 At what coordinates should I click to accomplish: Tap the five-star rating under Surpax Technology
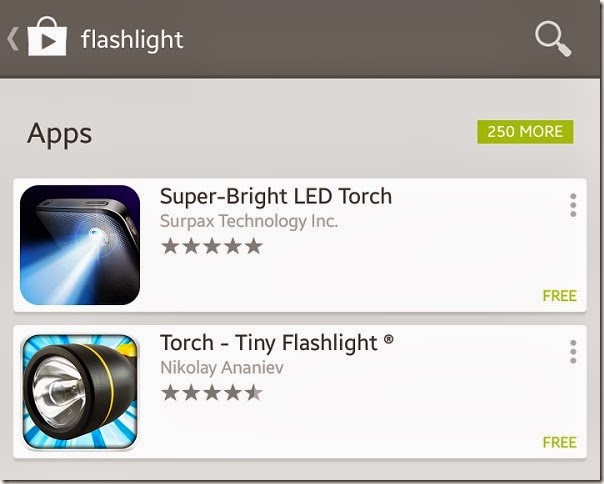[x=211, y=246]
